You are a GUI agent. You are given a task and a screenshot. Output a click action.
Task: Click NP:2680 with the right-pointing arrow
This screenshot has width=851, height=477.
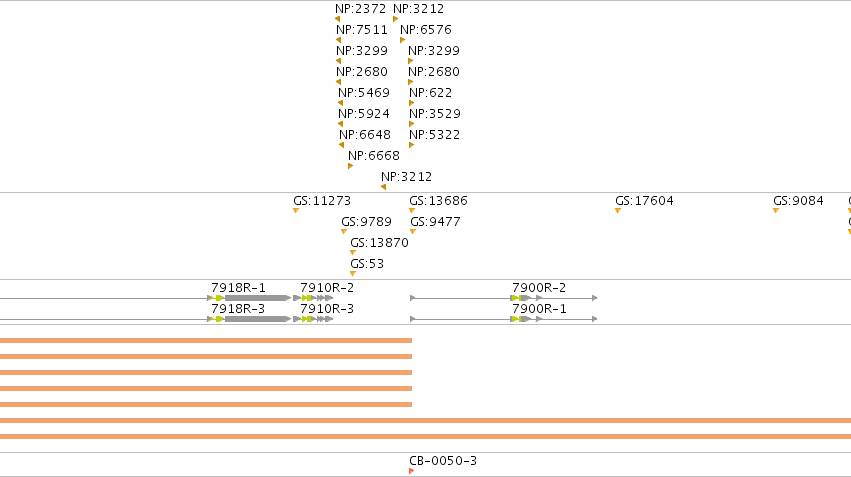[x=434, y=72]
